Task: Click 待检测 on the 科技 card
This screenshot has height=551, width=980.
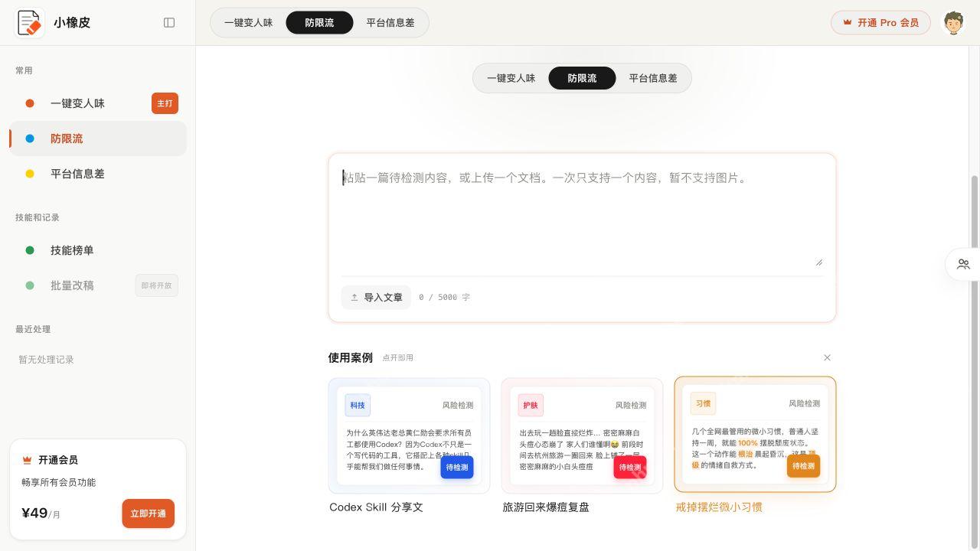Action: click(x=457, y=467)
